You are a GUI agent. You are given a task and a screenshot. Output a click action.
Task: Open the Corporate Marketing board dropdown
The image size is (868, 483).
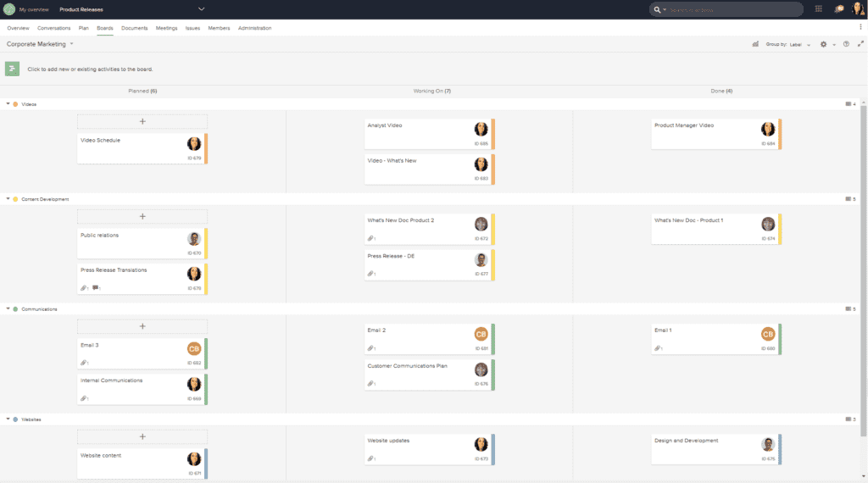(71, 44)
